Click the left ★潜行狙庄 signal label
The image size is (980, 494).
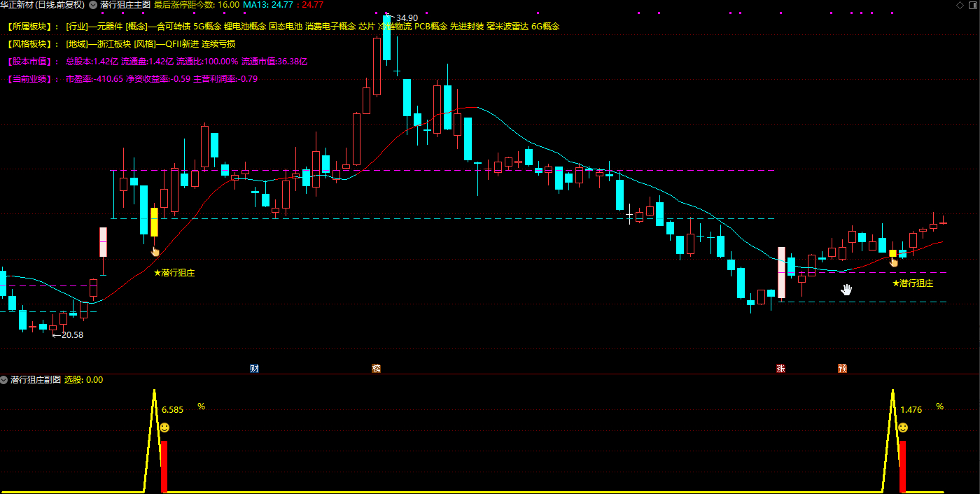[x=174, y=273]
